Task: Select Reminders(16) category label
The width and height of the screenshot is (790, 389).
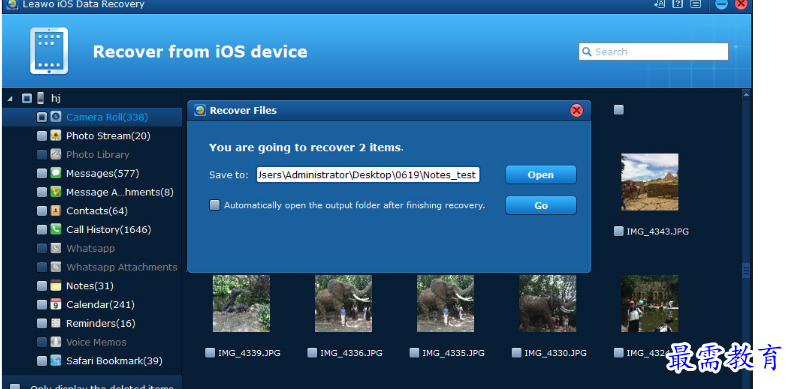Action: pos(101,323)
